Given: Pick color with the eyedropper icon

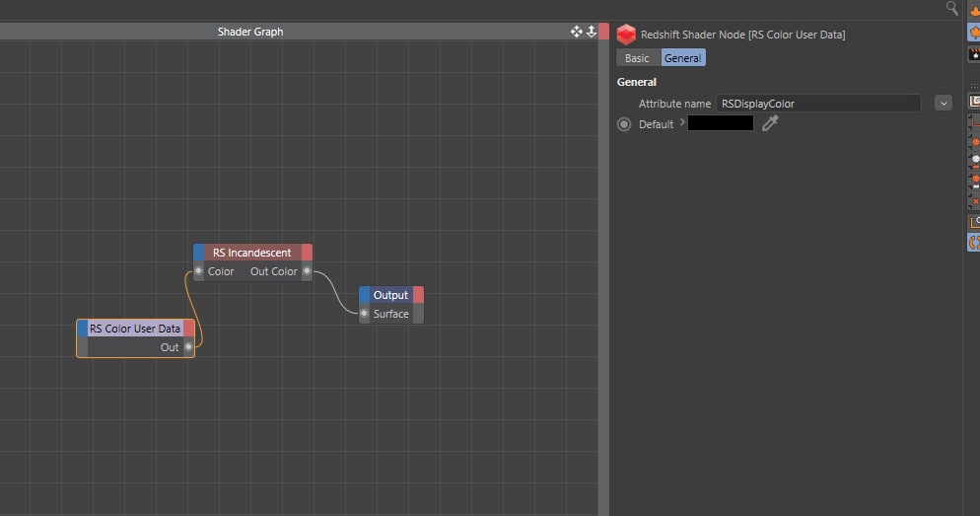Looking at the screenshot, I should (x=770, y=123).
